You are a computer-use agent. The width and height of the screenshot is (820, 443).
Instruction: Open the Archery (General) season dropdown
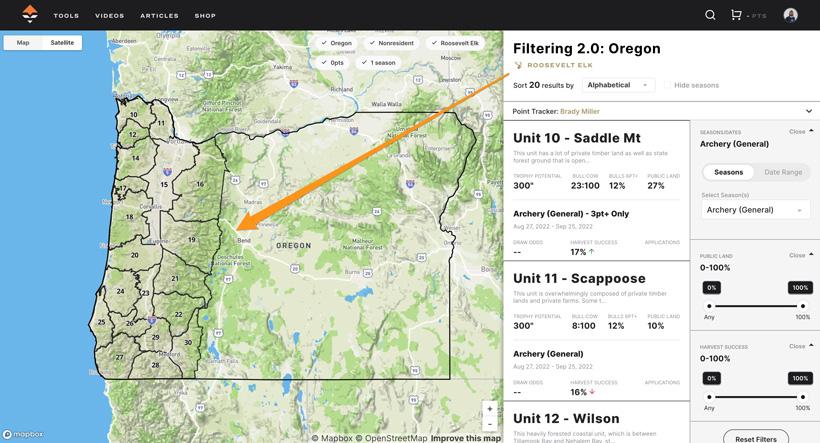pyautogui.click(x=755, y=210)
